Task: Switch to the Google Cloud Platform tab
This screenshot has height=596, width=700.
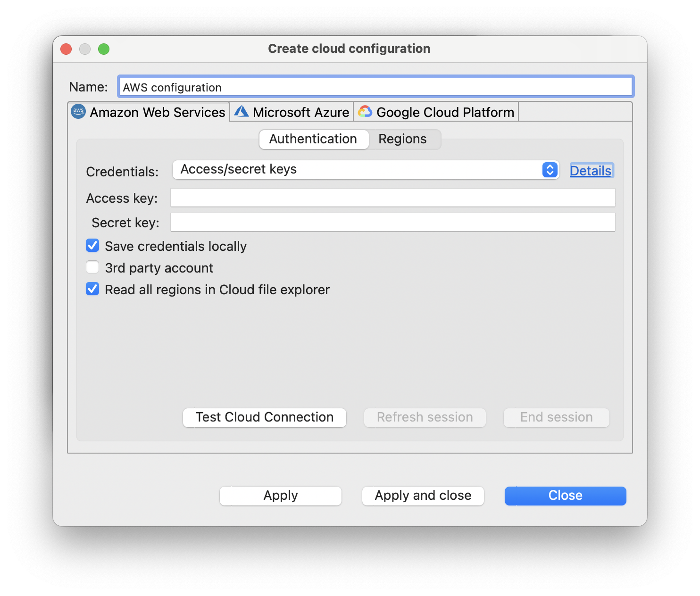Action: pyautogui.click(x=435, y=112)
